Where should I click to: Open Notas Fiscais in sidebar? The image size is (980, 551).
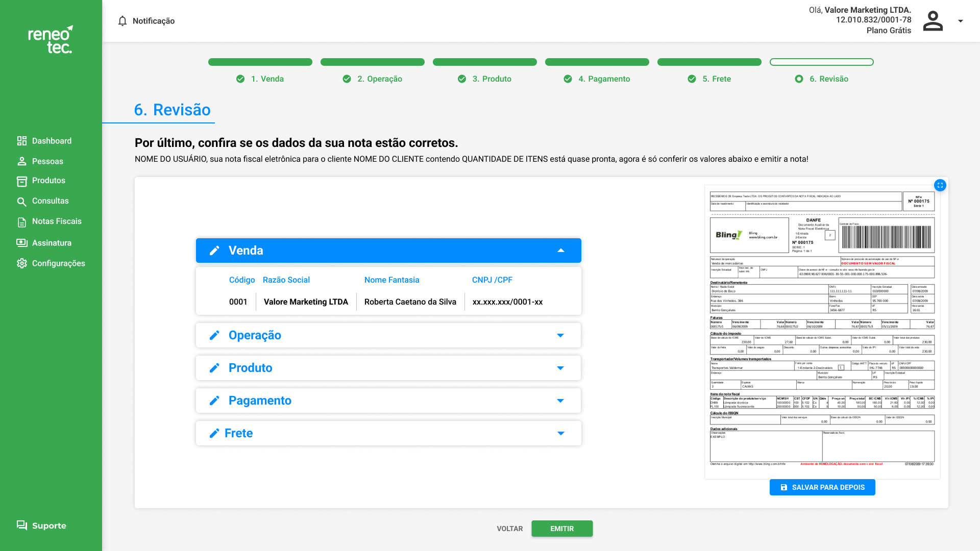click(x=56, y=221)
